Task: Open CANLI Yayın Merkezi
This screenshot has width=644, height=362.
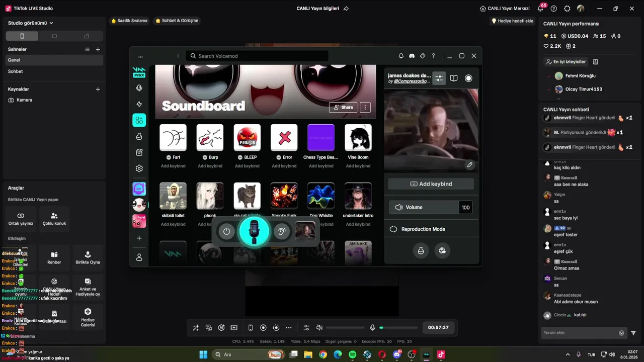Action: (x=505, y=9)
